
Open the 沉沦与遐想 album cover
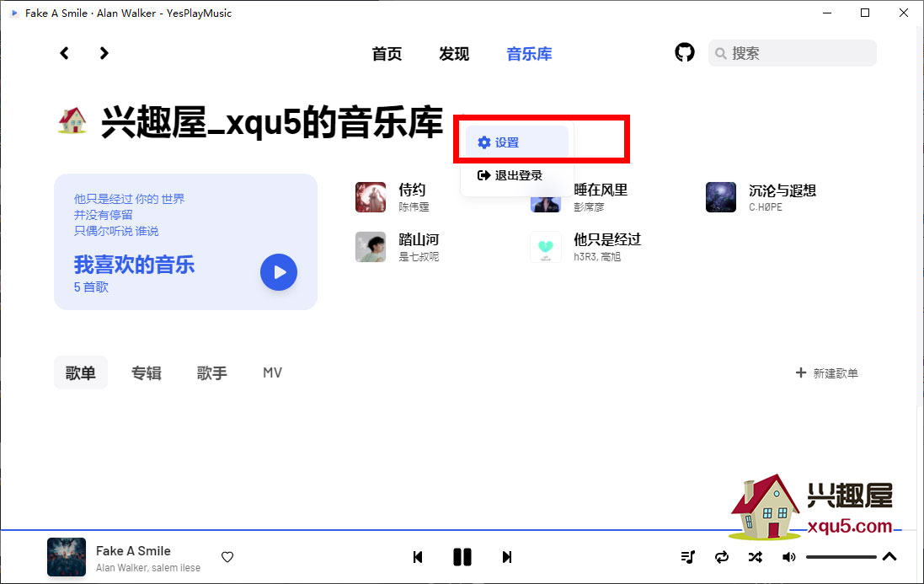721,197
